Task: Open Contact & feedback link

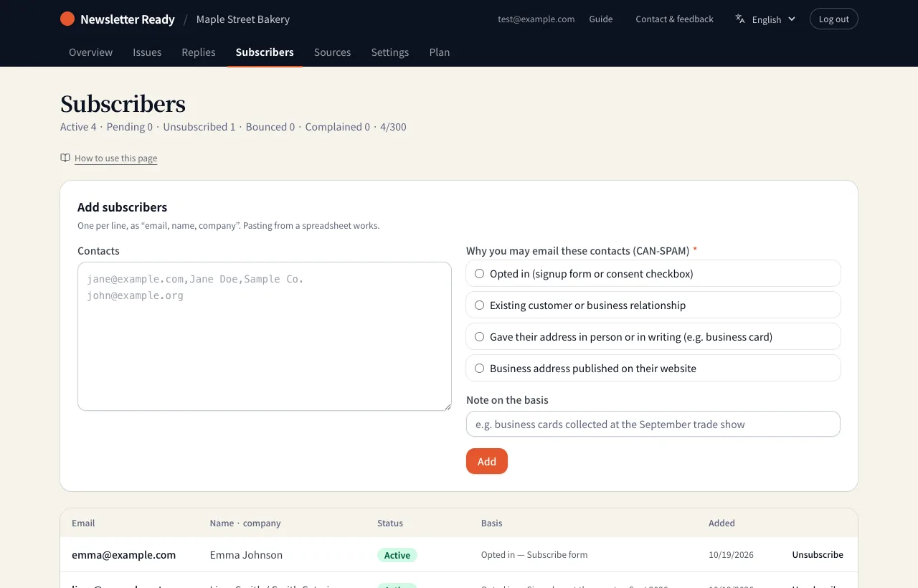Action: point(674,19)
